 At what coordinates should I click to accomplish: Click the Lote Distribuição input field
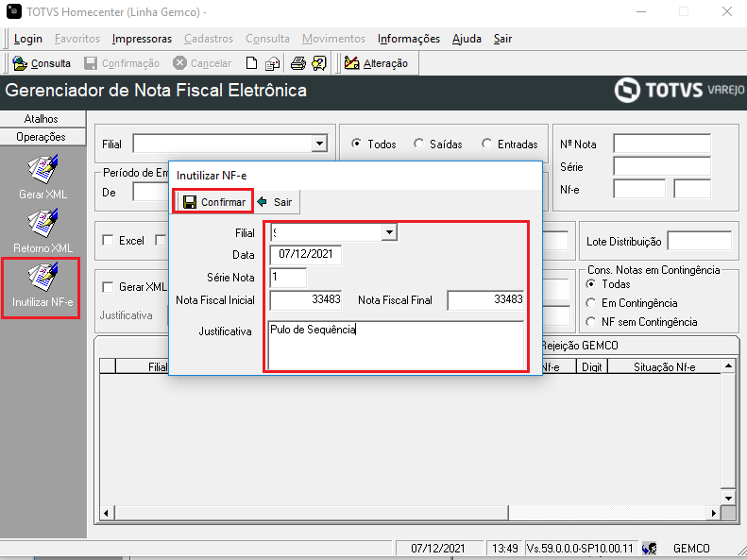pyautogui.click(x=699, y=241)
